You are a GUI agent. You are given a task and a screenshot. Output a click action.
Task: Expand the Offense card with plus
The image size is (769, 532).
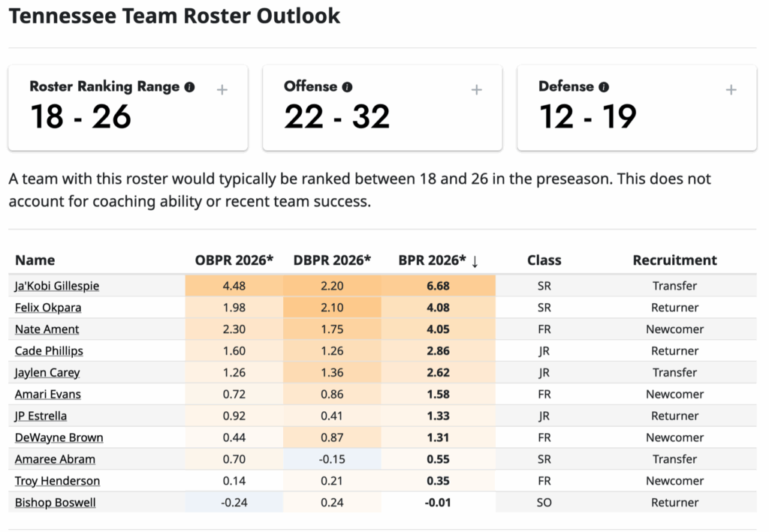pos(476,90)
